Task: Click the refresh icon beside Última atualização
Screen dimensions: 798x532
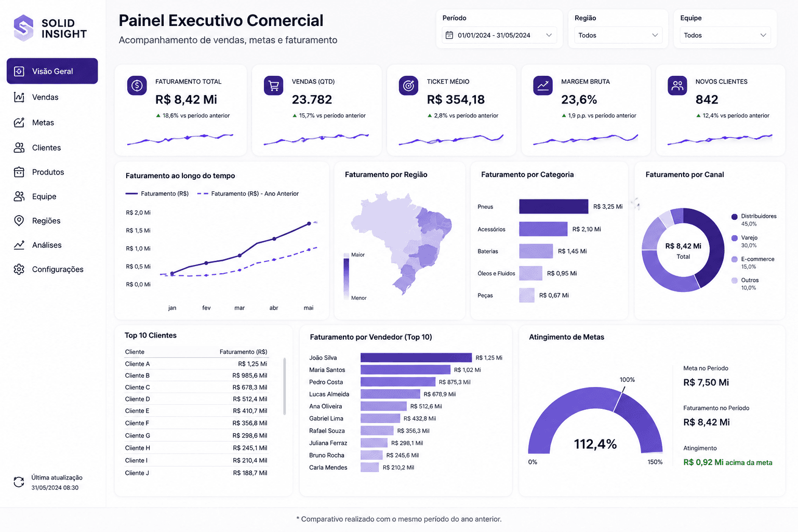Action: (19, 482)
